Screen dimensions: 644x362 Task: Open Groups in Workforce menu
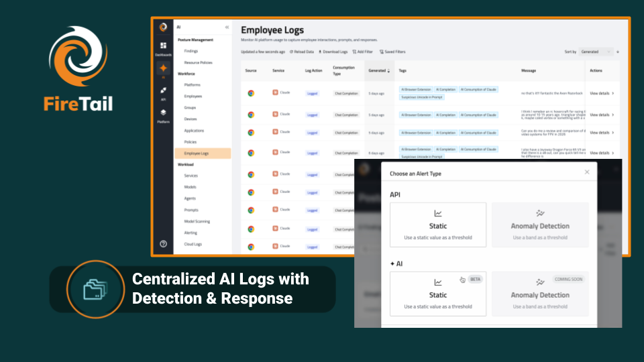(x=190, y=107)
